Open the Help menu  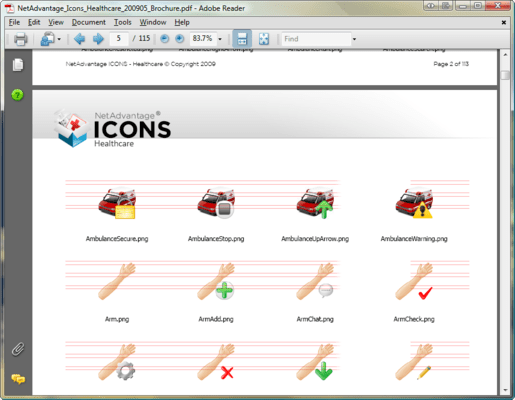[x=182, y=22]
